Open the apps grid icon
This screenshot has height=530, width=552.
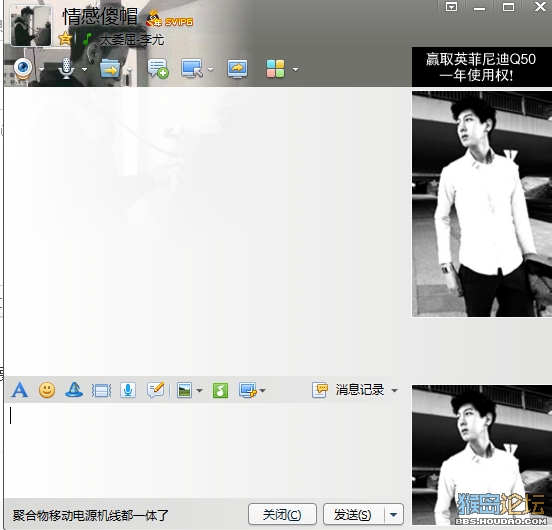[x=275, y=69]
